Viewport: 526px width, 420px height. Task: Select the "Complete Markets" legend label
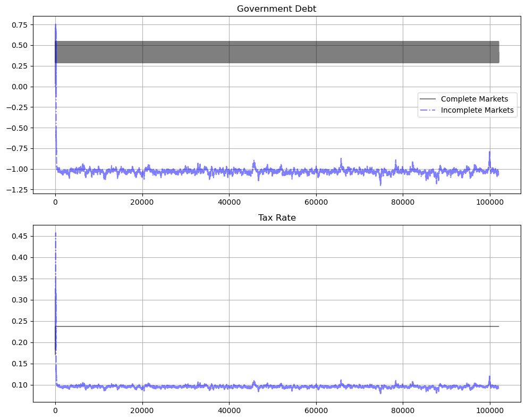pyautogui.click(x=474, y=99)
